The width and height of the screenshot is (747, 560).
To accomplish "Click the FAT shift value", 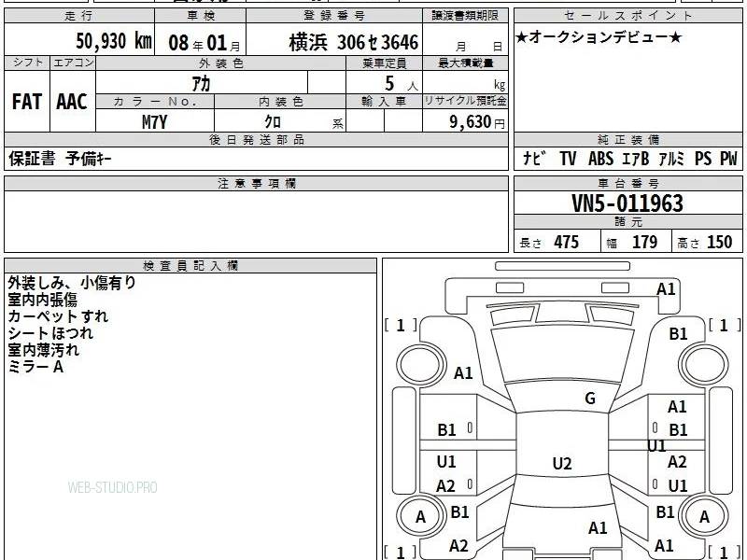I will pyautogui.click(x=27, y=102).
